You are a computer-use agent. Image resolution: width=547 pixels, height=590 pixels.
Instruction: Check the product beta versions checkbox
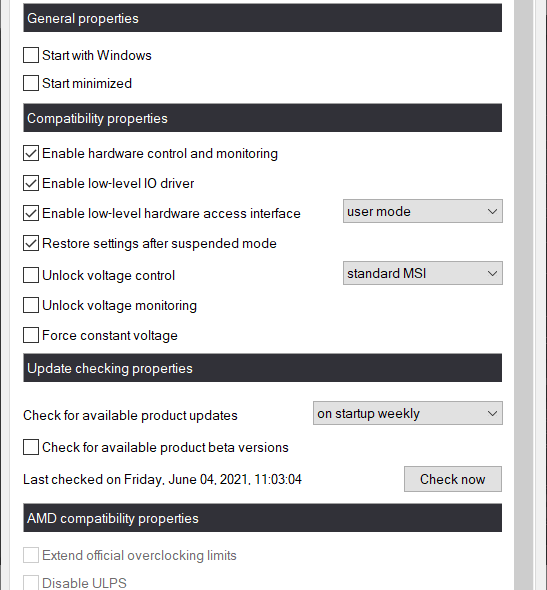click(x=31, y=447)
